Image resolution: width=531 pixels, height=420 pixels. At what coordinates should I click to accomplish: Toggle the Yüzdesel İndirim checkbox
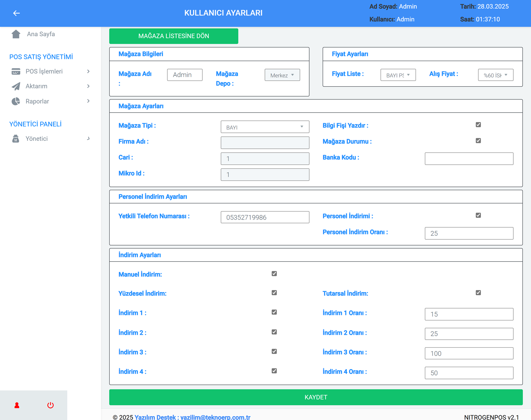274,293
